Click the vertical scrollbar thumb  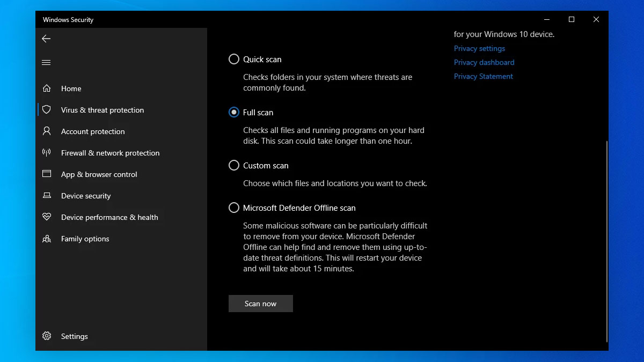[607, 241]
